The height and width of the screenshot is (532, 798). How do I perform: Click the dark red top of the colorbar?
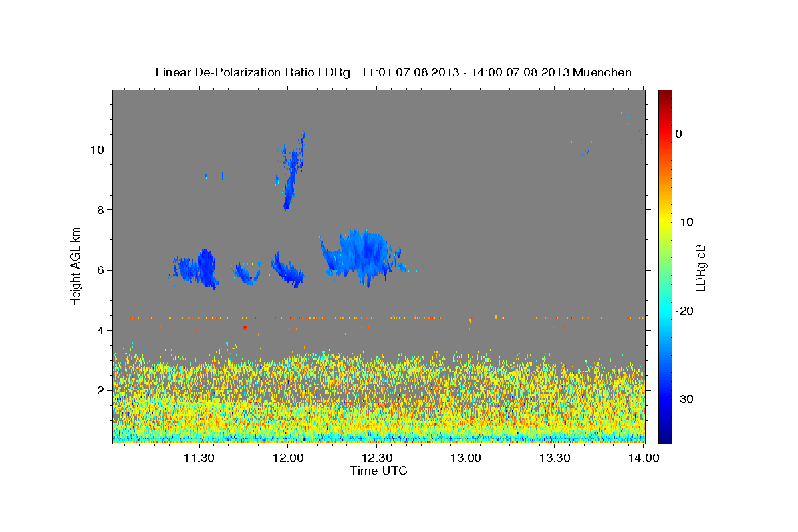click(665, 95)
